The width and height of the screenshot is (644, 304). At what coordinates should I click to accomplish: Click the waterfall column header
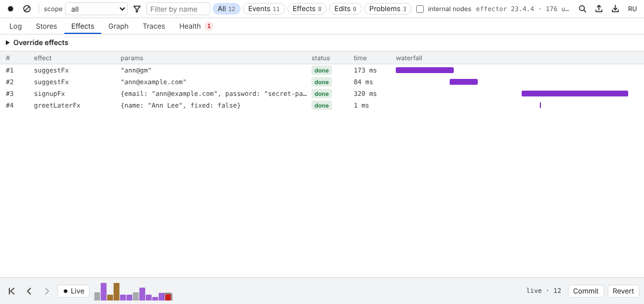tap(409, 58)
